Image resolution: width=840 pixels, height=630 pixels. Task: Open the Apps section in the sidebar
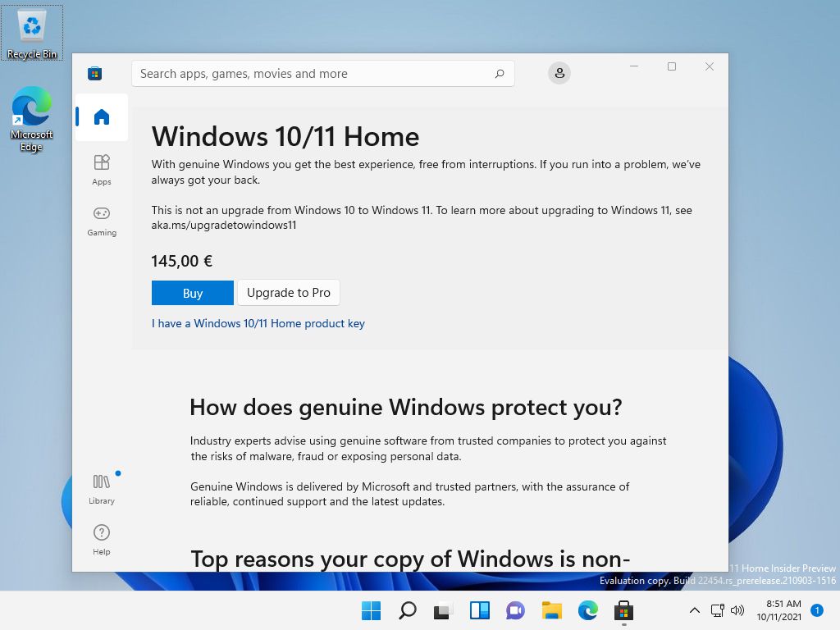101,170
